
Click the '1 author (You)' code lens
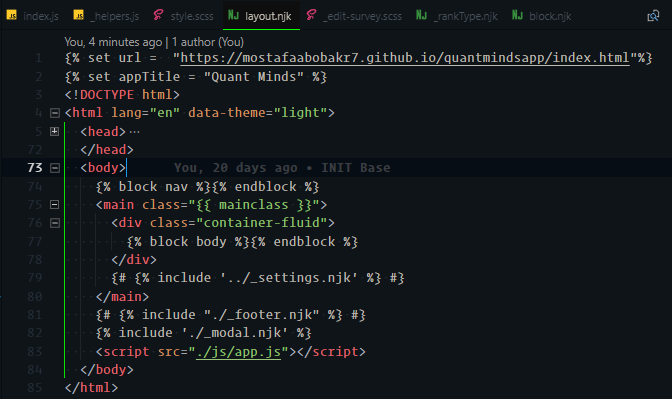point(208,42)
